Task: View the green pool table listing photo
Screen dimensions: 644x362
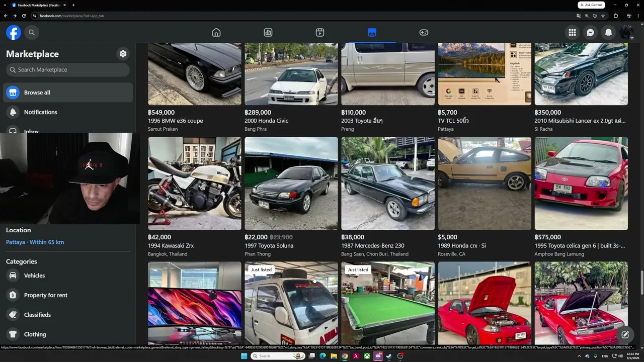Action: 388,303
